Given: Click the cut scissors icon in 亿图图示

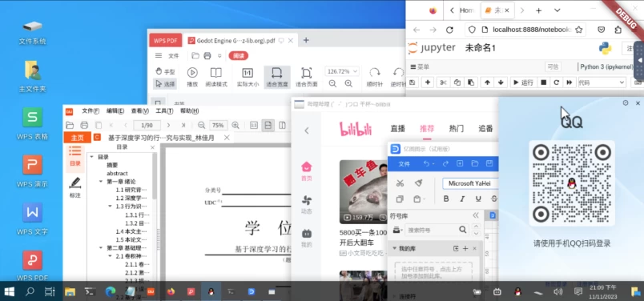Looking at the screenshot, I should pos(400,183).
